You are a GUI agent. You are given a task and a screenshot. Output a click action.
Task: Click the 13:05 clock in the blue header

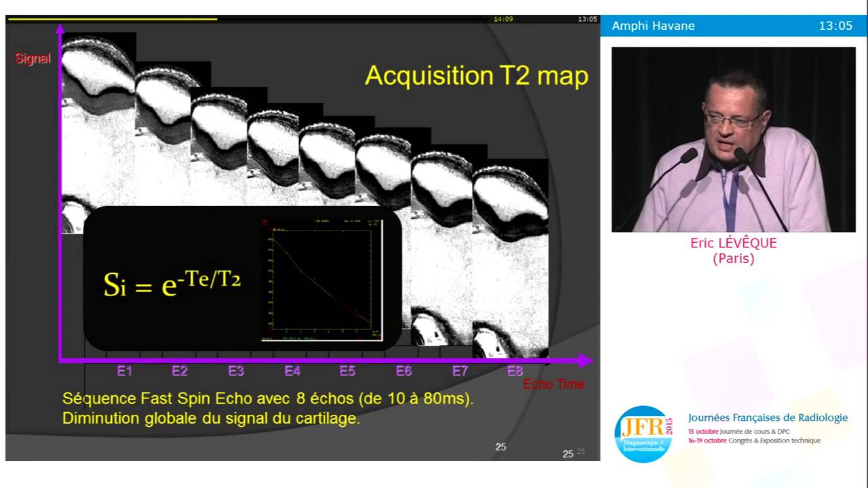tap(835, 26)
